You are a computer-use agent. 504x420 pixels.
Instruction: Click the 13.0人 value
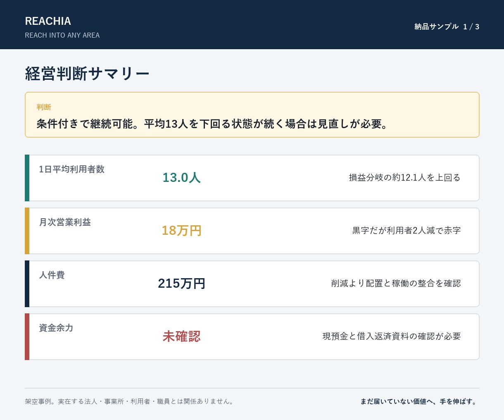point(181,177)
